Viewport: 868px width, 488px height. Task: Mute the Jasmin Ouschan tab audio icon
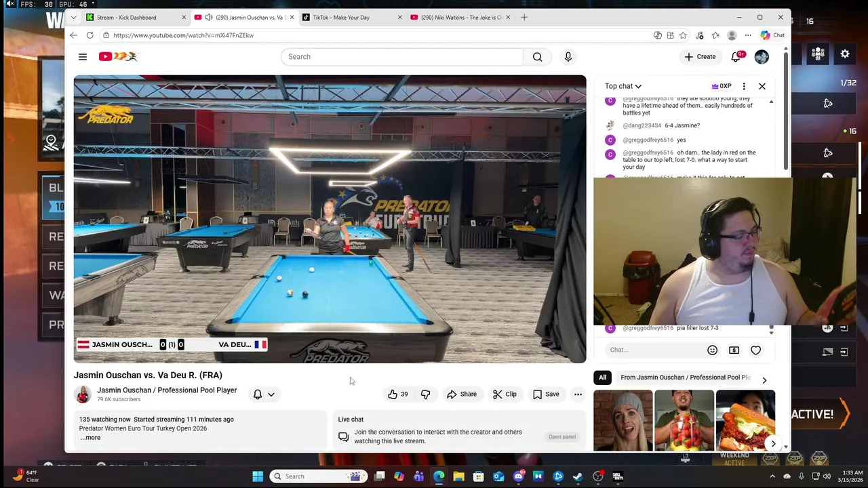[x=208, y=18]
